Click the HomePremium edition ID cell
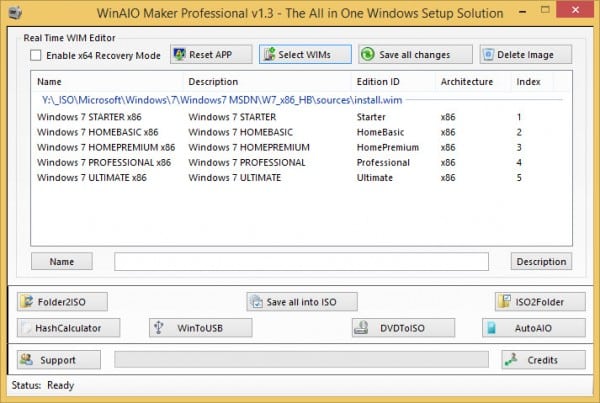The height and width of the screenshot is (403, 600). click(388, 147)
